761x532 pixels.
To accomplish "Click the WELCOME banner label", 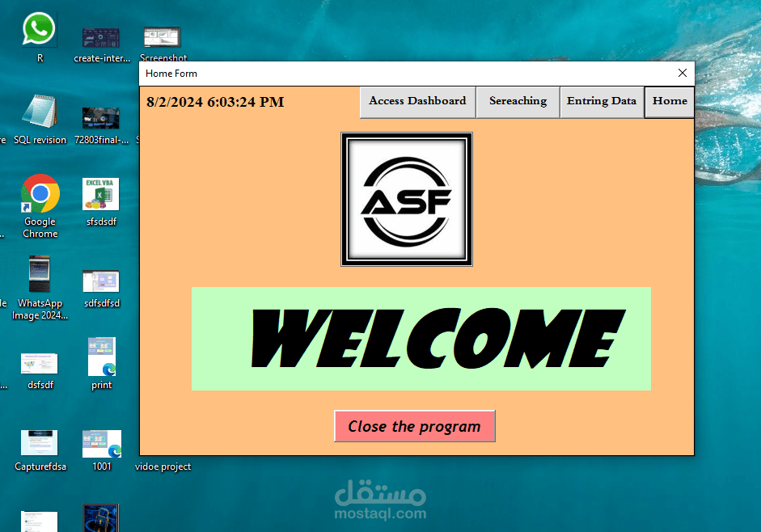I will [x=421, y=339].
